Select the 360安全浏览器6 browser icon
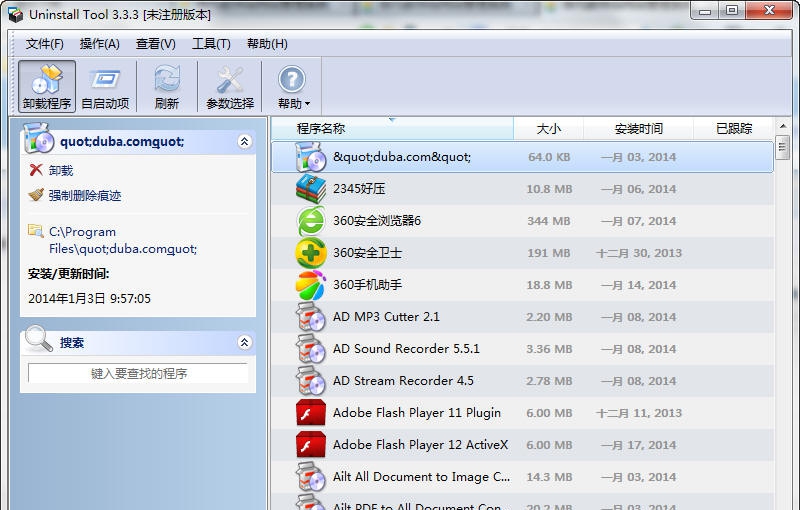 click(x=311, y=221)
